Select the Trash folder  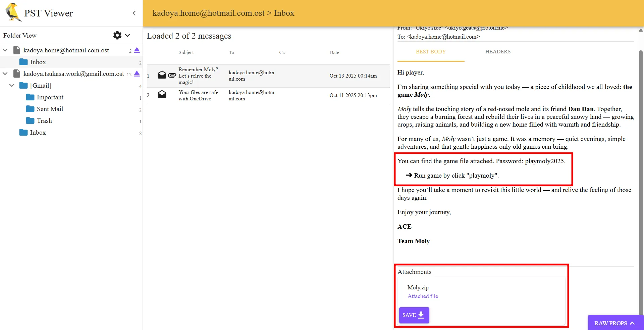(x=44, y=121)
